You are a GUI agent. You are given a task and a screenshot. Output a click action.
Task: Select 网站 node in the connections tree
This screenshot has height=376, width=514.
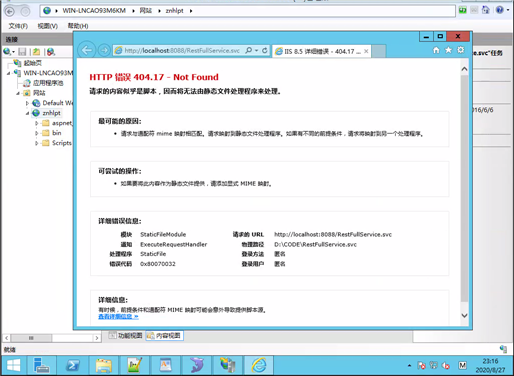39,93
